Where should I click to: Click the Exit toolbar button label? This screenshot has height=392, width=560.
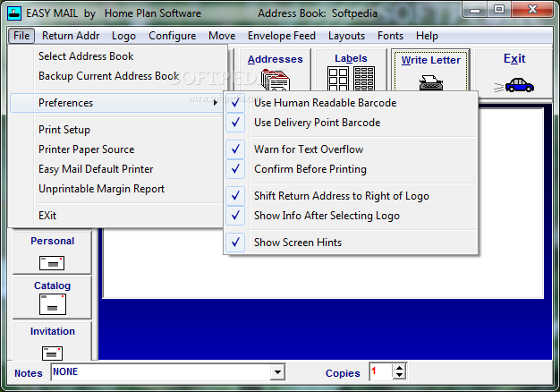tap(514, 58)
